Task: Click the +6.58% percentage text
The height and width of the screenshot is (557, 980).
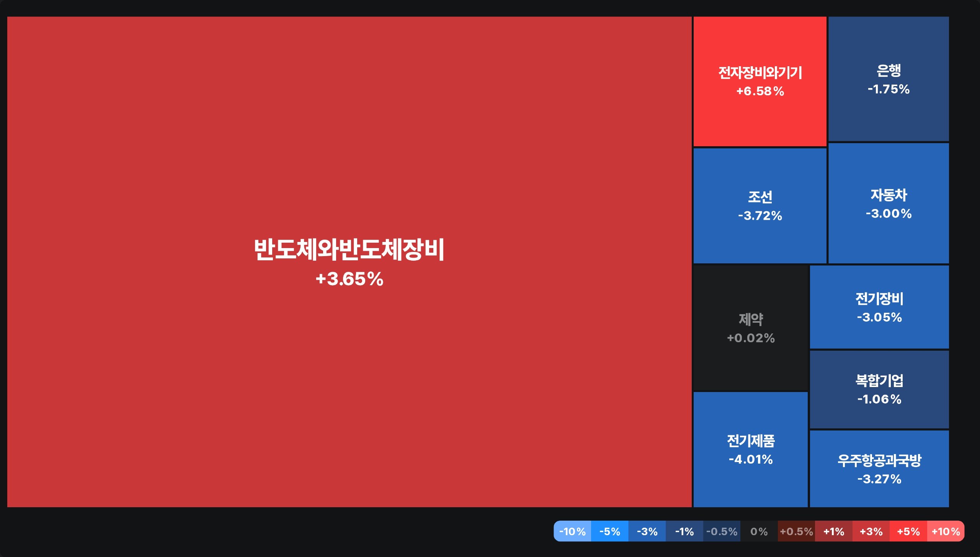Action: (760, 91)
